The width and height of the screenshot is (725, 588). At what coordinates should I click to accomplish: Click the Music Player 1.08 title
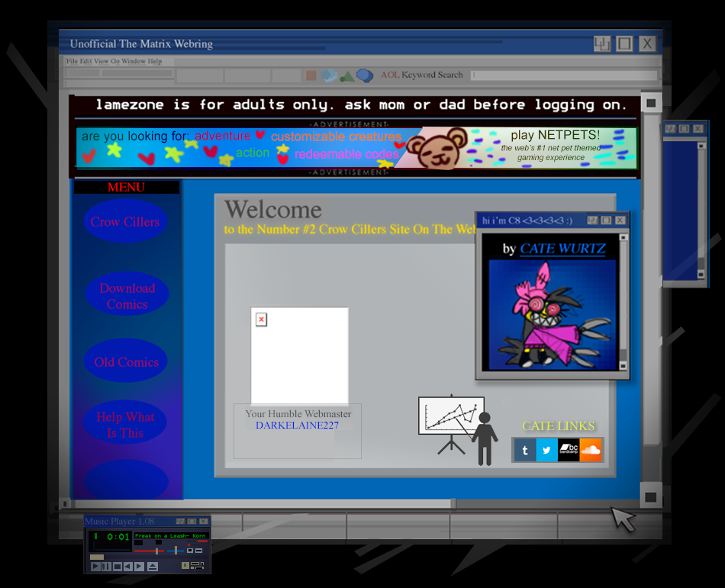(120, 522)
